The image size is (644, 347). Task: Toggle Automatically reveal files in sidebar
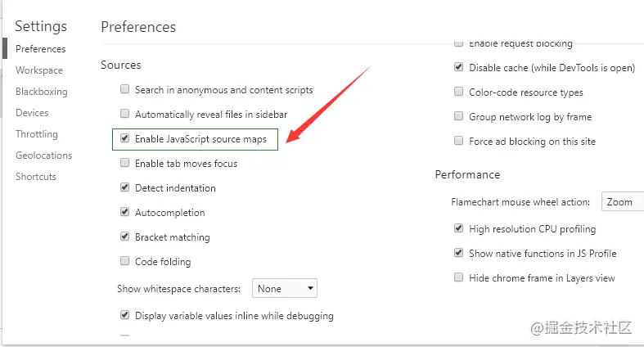(125, 114)
